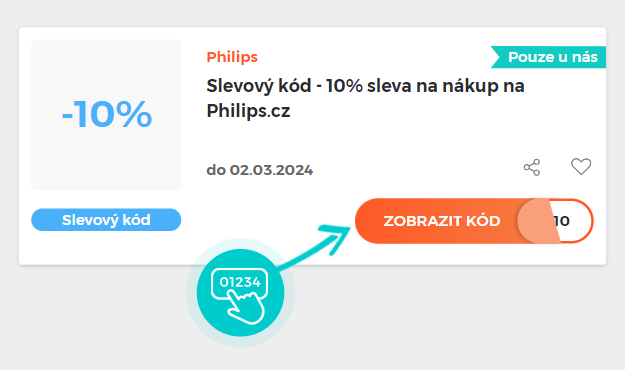Screen dimensions: 625x370
Task: Add coupon to favorites with heart icon
Action: (581, 167)
